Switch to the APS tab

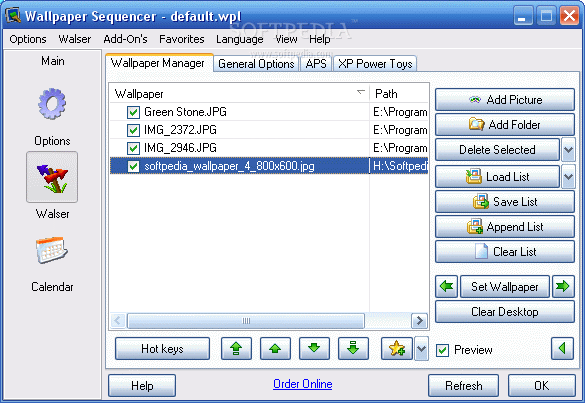(316, 64)
